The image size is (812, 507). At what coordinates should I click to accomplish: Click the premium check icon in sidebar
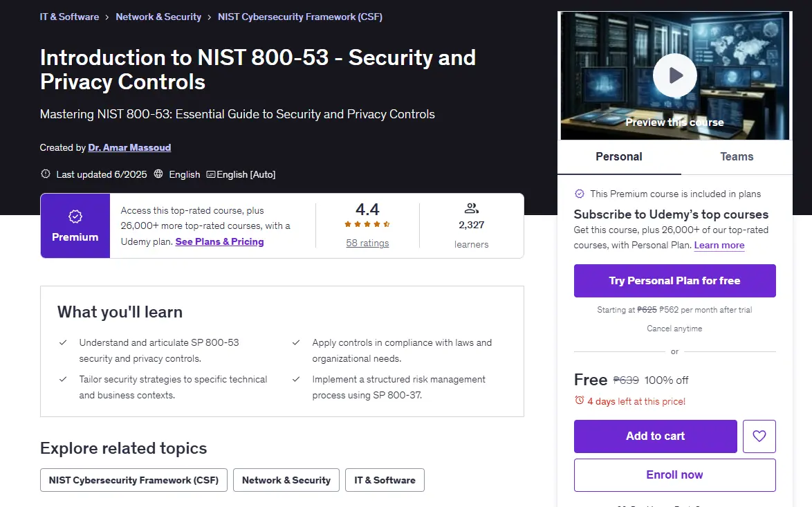580,194
